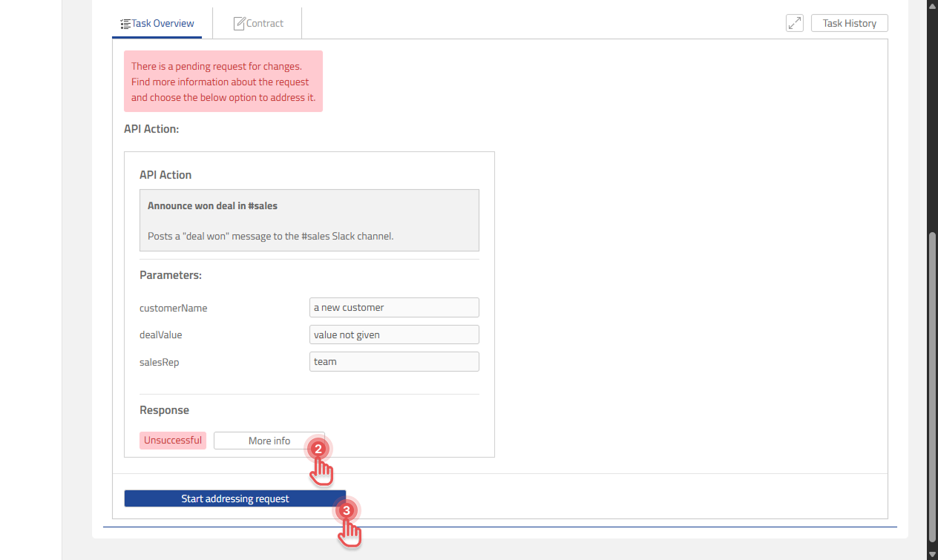
Task: Click the 'Announce won deal in #sales' title
Action: (212, 205)
